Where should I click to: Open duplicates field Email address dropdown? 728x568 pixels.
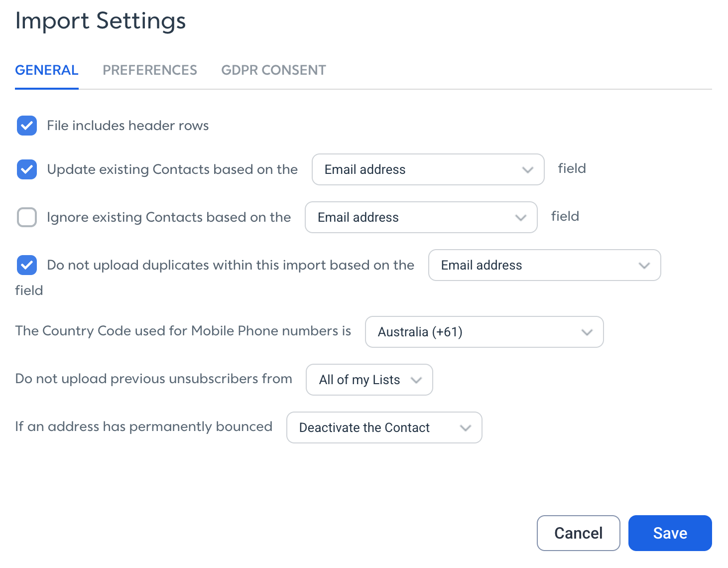(x=545, y=265)
